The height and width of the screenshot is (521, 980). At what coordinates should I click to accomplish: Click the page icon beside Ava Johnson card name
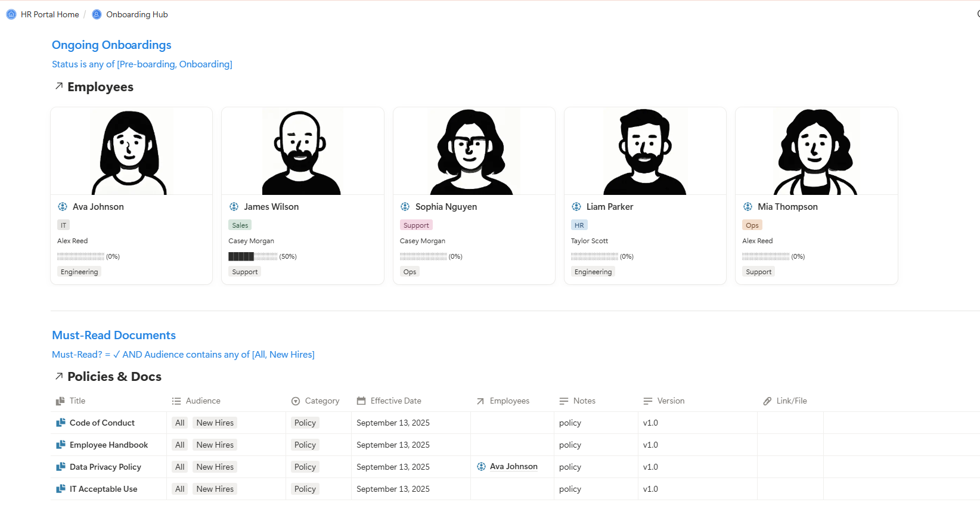point(63,207)
